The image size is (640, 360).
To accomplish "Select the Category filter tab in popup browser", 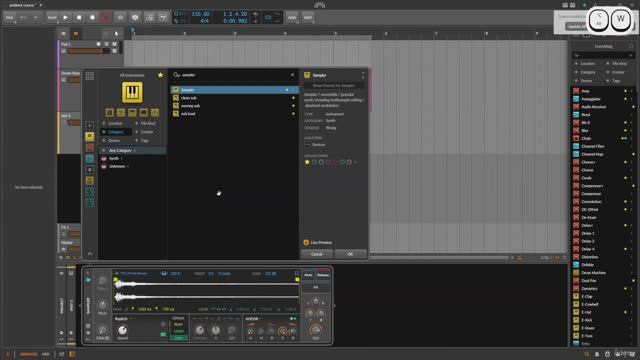I will coord(116,132).
